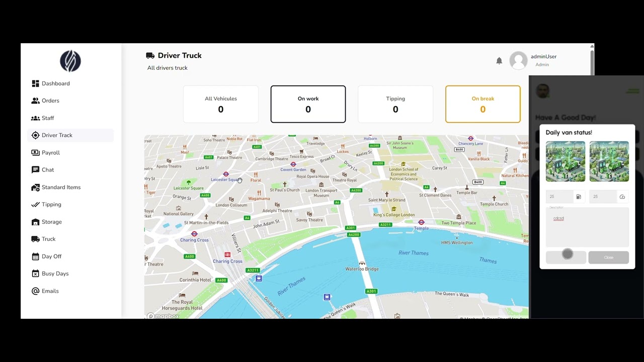Select the On work filter card

tap(308, 104)
